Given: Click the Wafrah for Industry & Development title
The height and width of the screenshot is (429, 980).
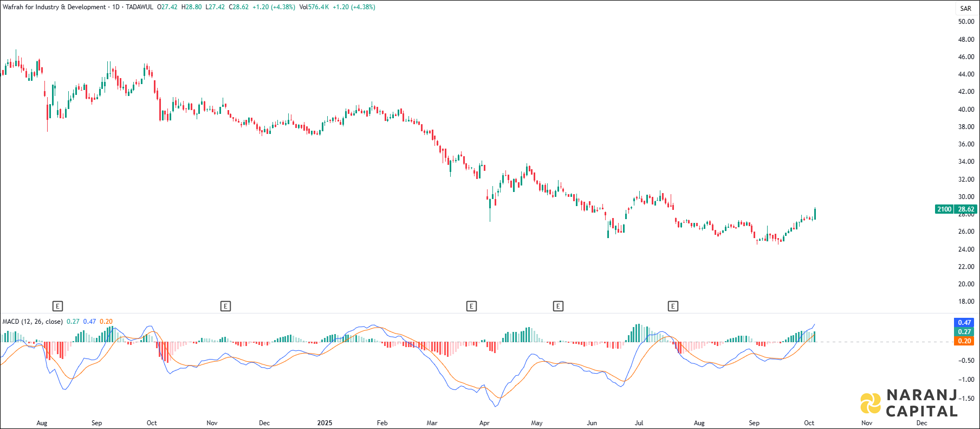Looking at the screenshot, I should pyautogui.click(x=54, y=7).
